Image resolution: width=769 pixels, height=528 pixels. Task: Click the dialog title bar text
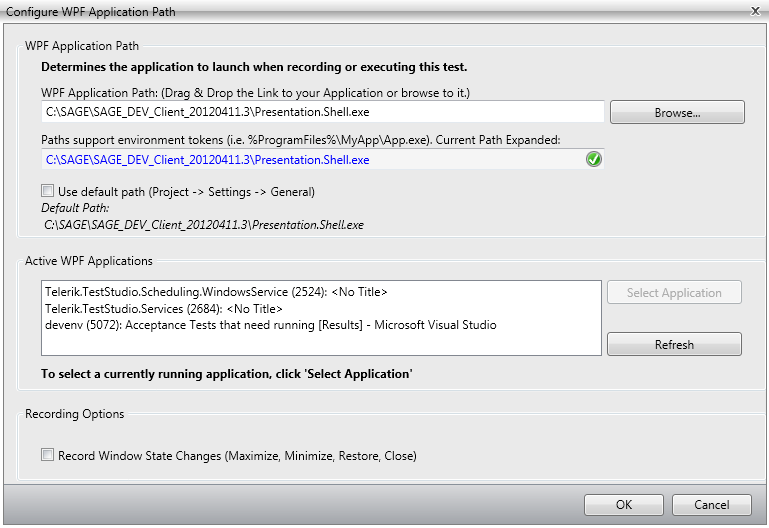(91, 10)
